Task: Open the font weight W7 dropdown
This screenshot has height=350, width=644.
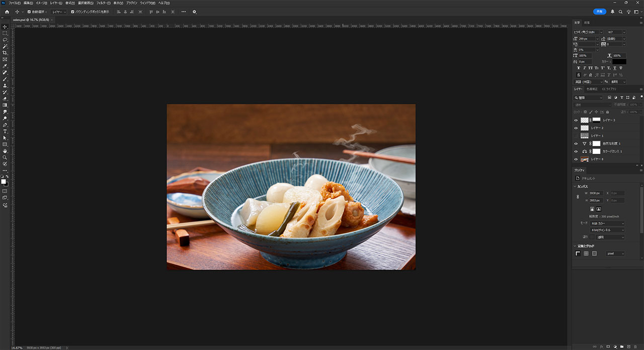Action: (616, 32)
